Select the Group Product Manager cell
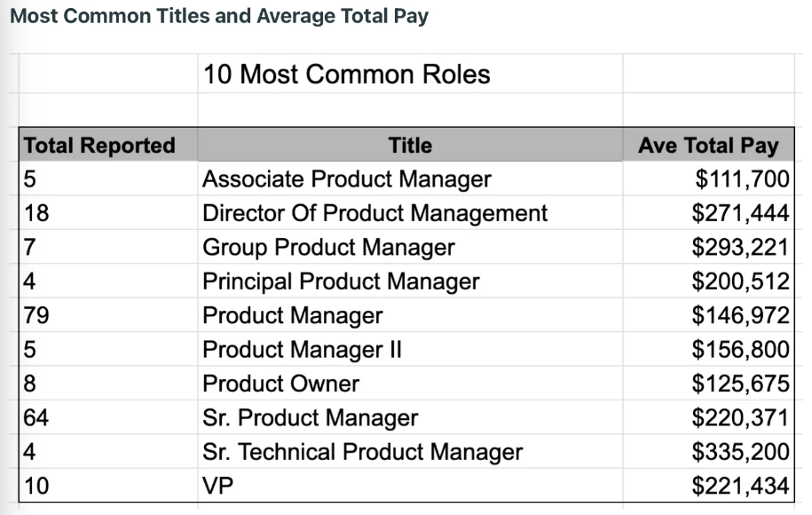Viewport: 812px width, 515px height. tap(410, 247)
